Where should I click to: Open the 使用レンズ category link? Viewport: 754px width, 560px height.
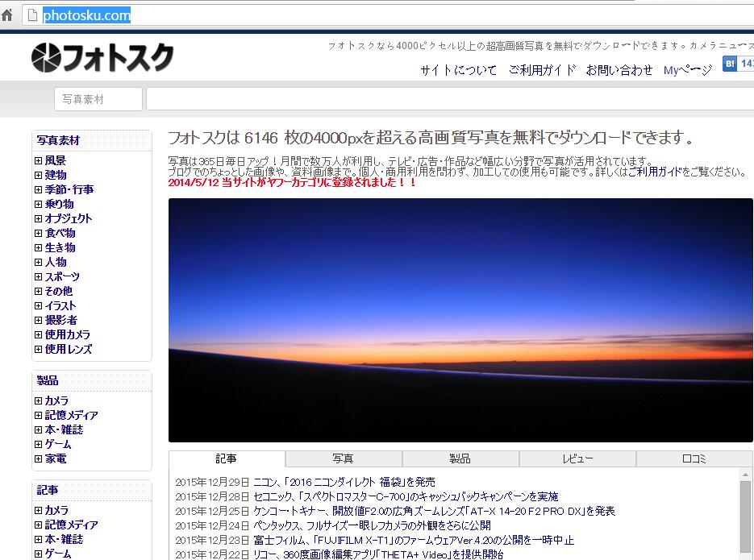point(69,349)
